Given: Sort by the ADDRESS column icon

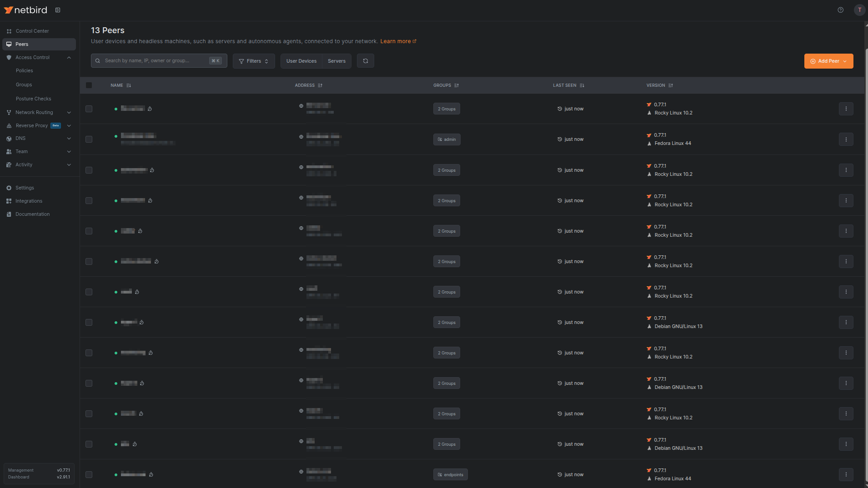Looking at the screenshot, I should coord(320,85).
